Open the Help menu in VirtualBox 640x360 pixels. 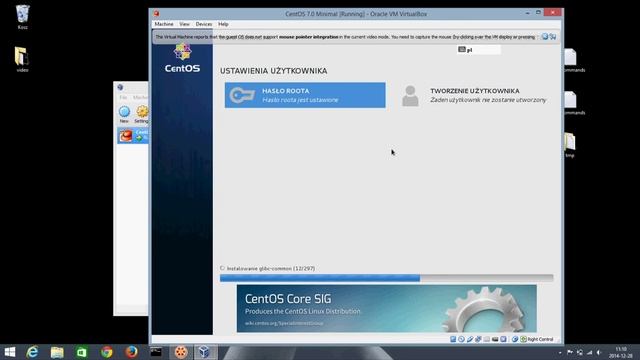coord(223,24)
